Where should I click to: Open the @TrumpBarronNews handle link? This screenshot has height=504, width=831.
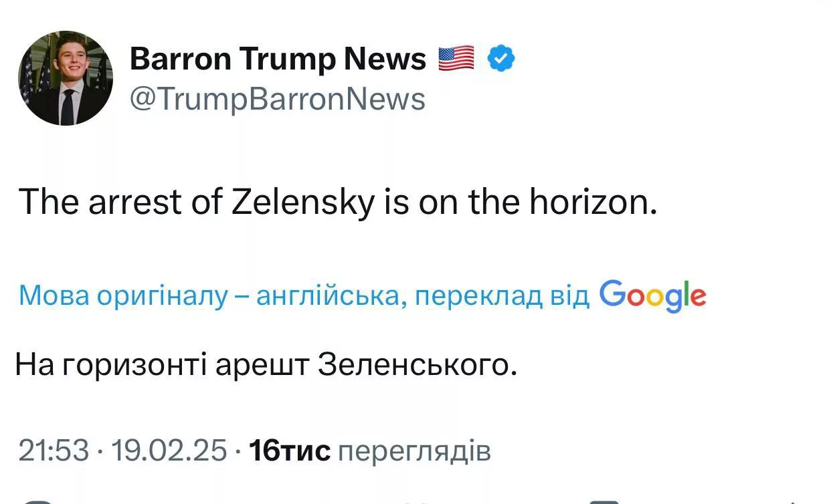(277, 100)
